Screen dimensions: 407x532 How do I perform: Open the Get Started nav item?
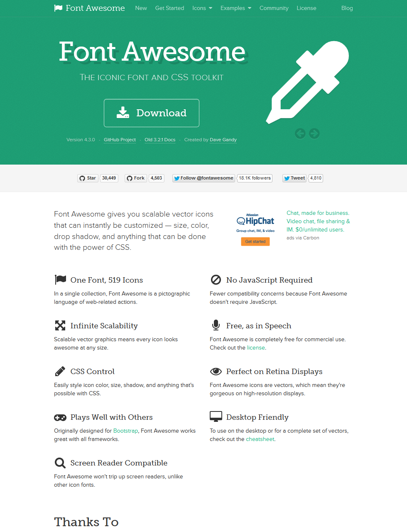(x=169, y=8)
